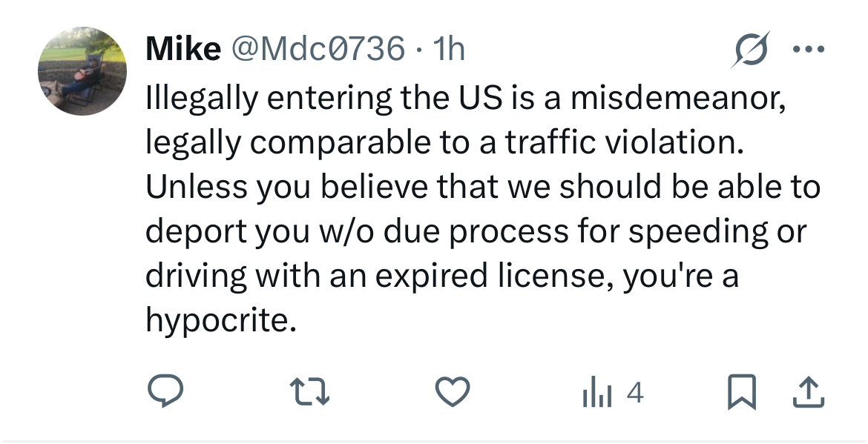Click the 1h timestamp

(448, 50)
